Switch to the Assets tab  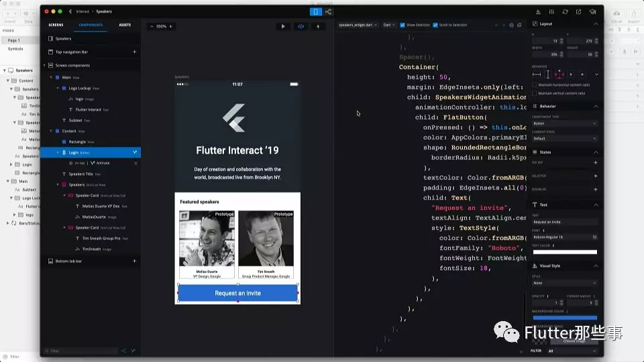[125, 25]
